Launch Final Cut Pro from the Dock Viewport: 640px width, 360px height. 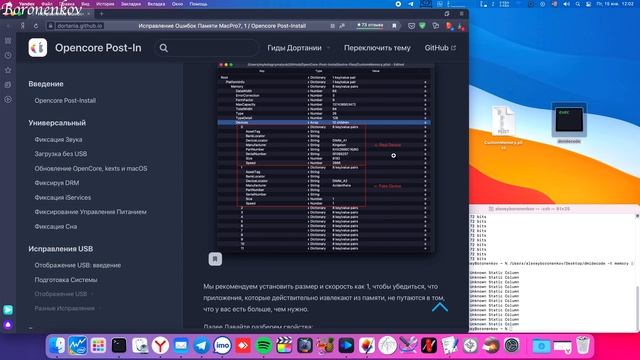pyautogui.click(x=284, y=346)
